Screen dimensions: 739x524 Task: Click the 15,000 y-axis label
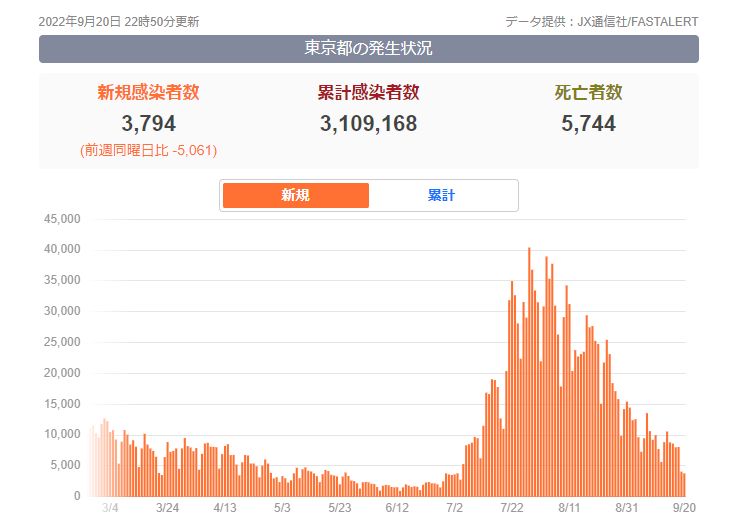(x=62, y=404)
